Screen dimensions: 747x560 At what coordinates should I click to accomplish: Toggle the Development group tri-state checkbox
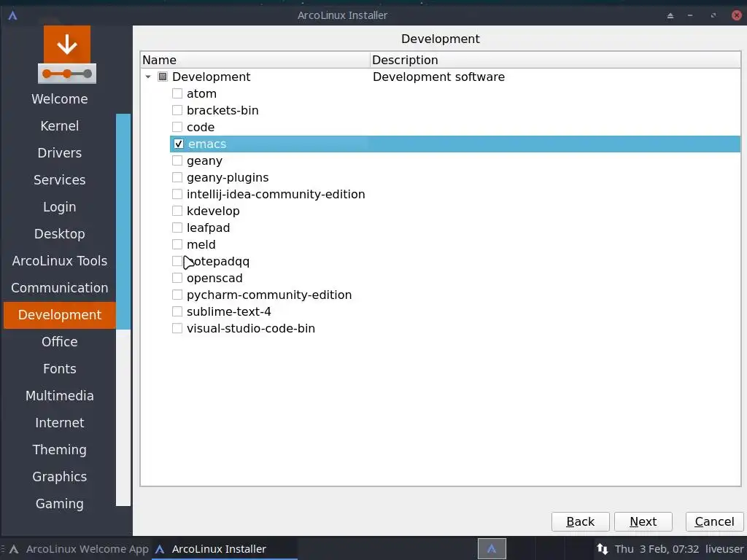163,77
